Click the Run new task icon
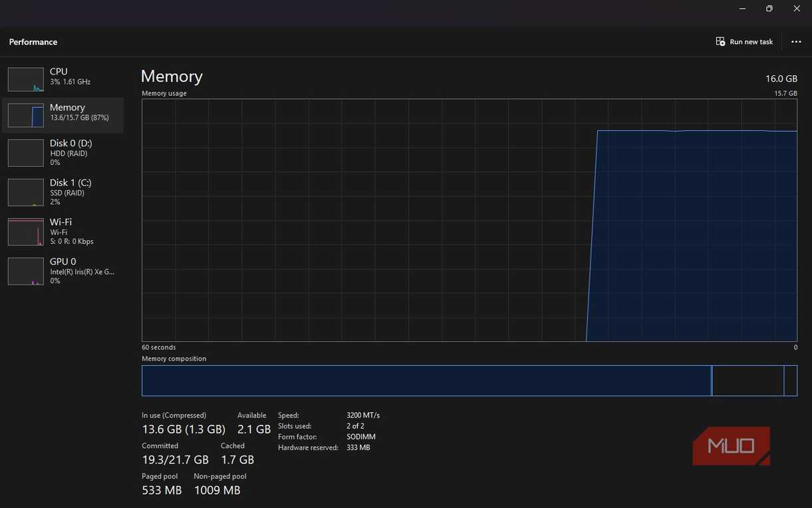The image size is (812, 508). pyautogui.click(x=720, y=41)
